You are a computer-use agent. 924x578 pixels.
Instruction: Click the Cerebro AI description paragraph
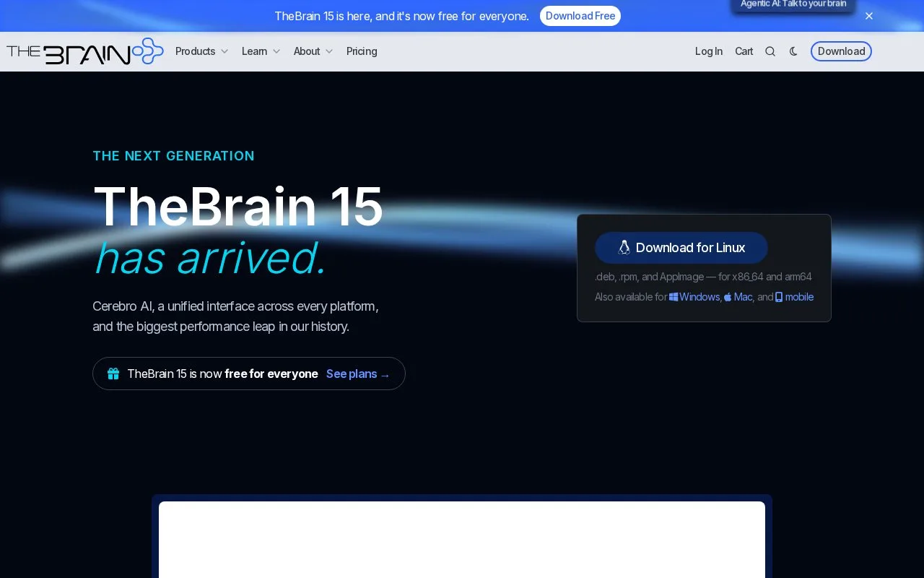235,316
